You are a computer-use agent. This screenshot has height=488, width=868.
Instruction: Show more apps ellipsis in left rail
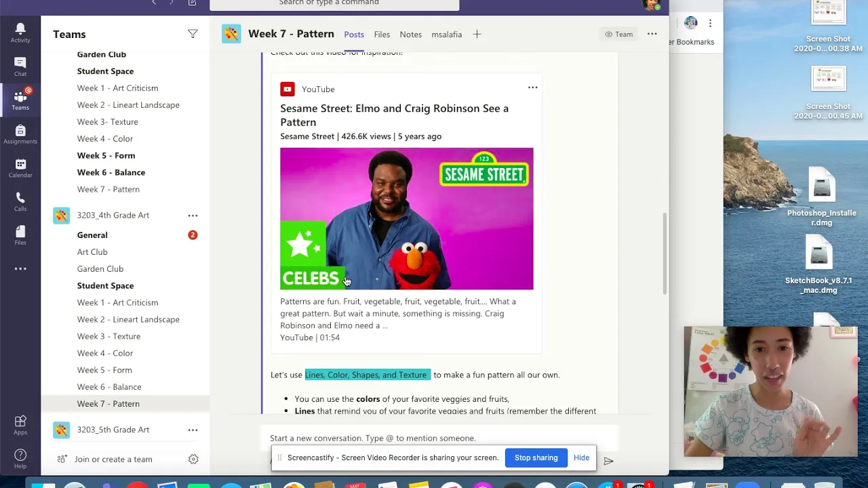[20, 269]
